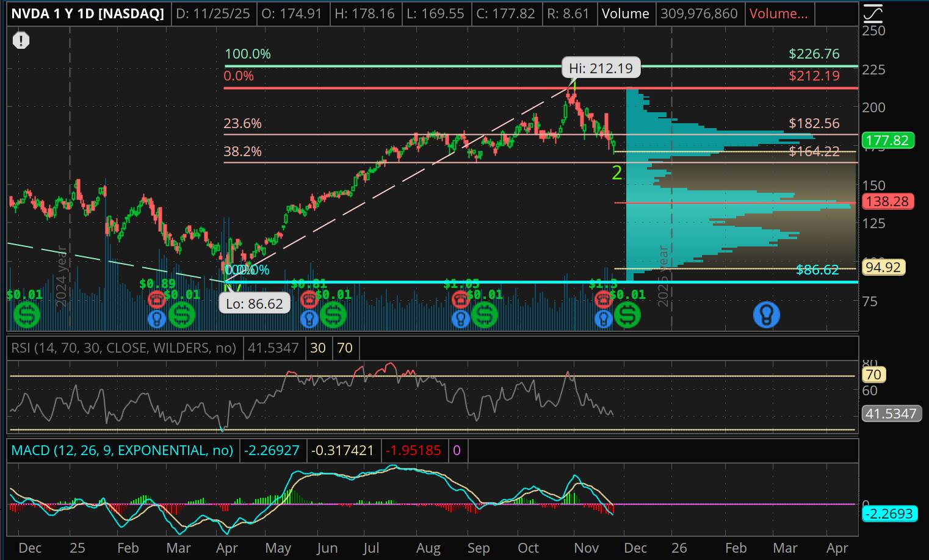Select the 23.6% Fibonacci level label
The width and height of the screenshot is (929, 560).
click(x=242, y=124)
